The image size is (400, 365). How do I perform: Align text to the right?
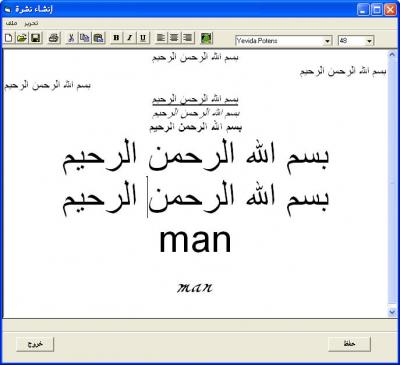pos(188,38)
